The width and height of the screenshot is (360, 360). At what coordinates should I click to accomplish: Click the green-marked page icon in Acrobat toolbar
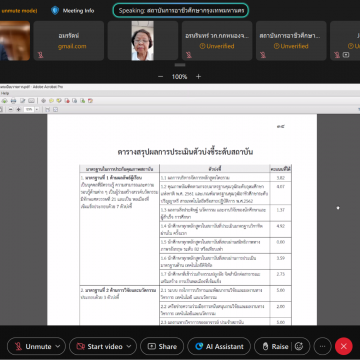[82, 100]
